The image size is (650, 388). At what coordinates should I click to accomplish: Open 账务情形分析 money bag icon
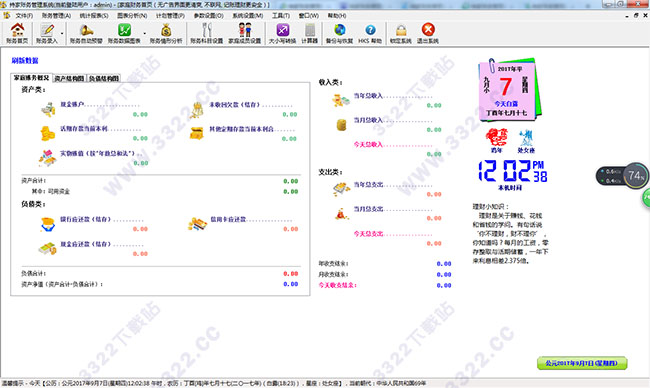[x=166, y=33]
